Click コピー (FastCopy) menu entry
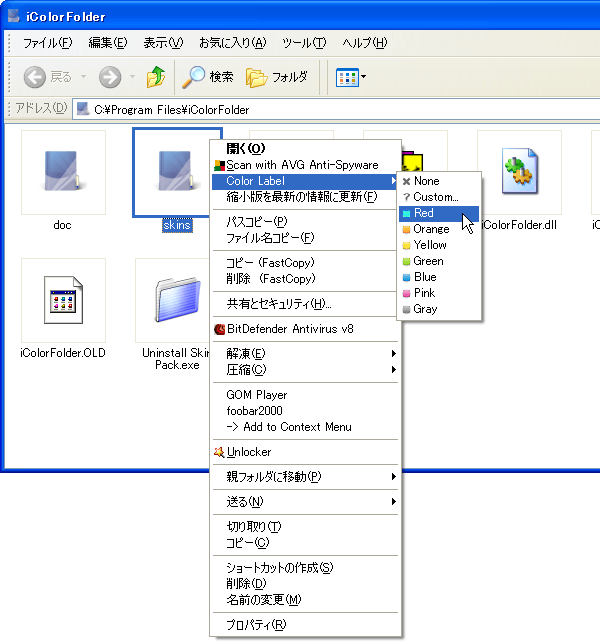 (306, 263)
